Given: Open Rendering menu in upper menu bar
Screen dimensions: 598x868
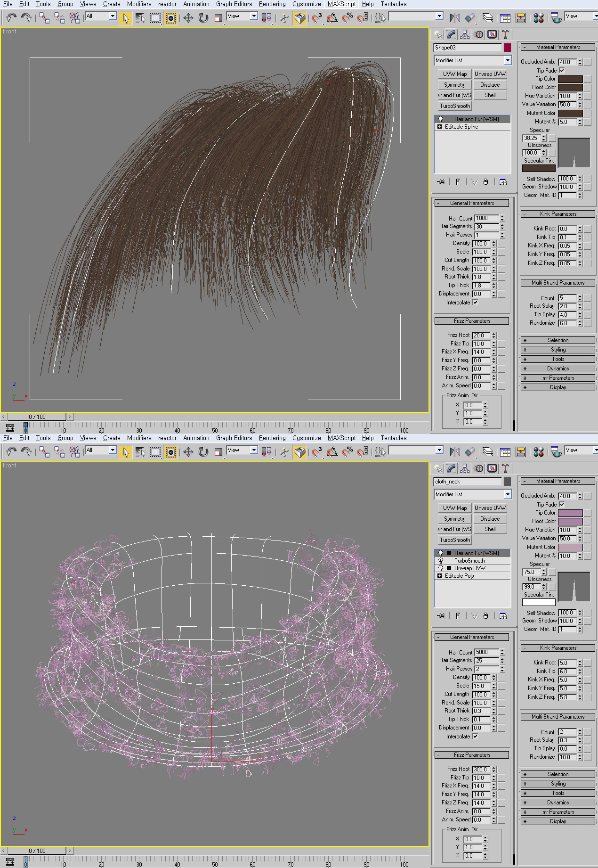Looking at the screenshot, I should [272, 4].
